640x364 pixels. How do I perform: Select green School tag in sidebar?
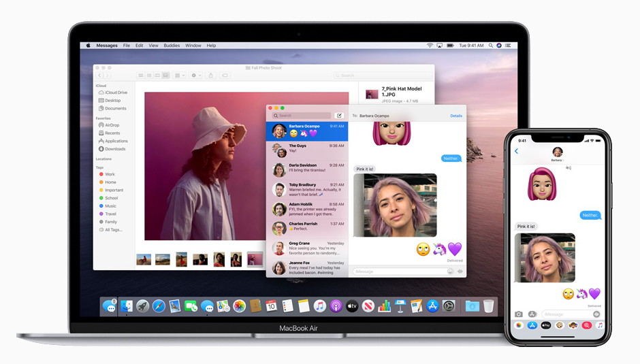pyautogui.click(x=108, y=198)
